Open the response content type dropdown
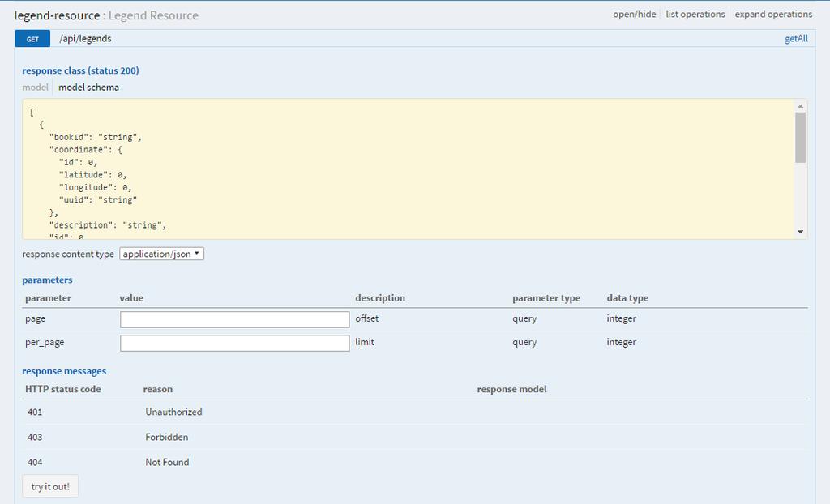The image size is (830, 504). (161, 254)
